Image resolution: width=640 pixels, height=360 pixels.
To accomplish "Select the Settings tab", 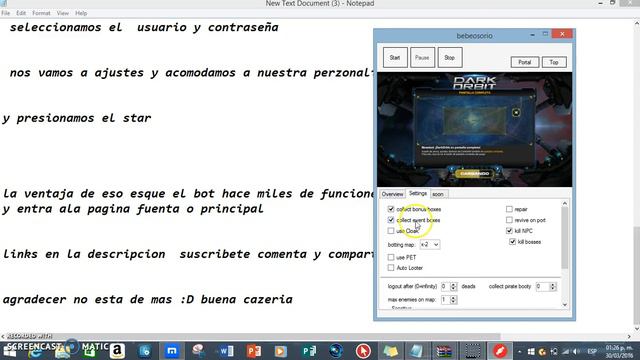I will click(x=418, y=193).
